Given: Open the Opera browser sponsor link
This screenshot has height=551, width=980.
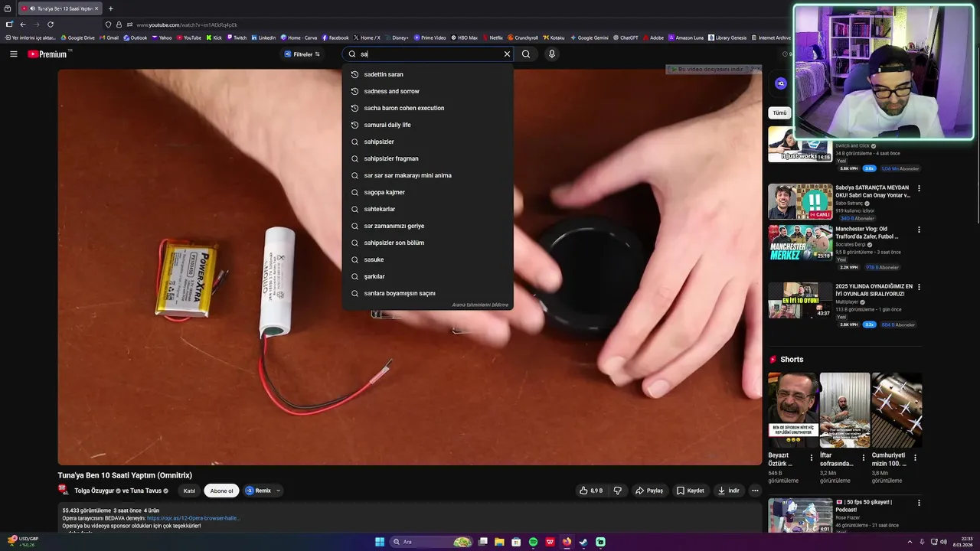Looking at the screenshot, I should pyautogui.click(x=193, y=518).
